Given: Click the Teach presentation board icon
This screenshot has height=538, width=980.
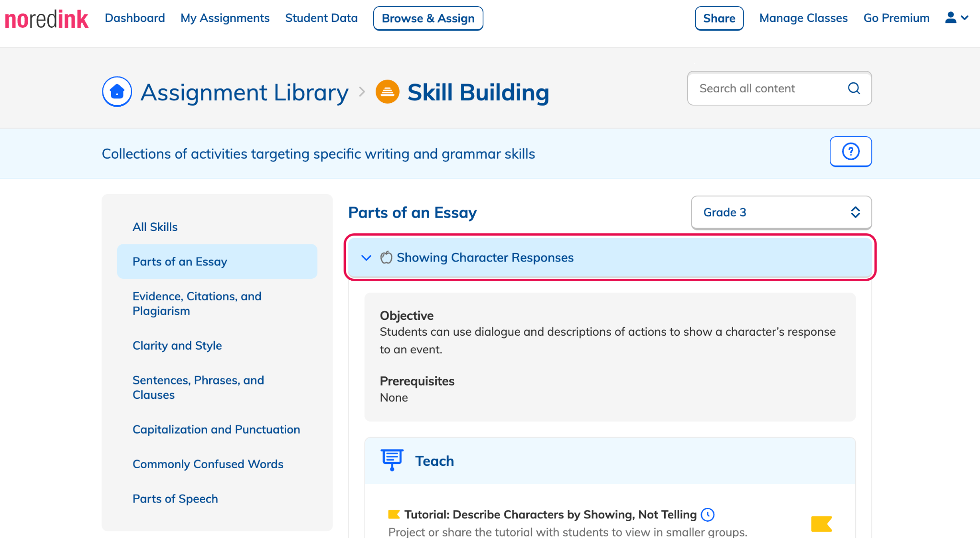Looking at the screenshot, I should click(x=392, y=460).
